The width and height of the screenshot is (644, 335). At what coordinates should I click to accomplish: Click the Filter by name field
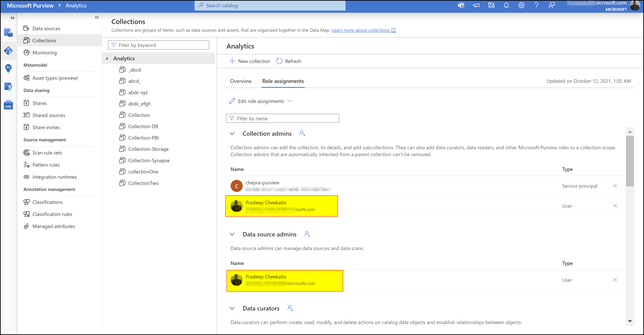282,118
